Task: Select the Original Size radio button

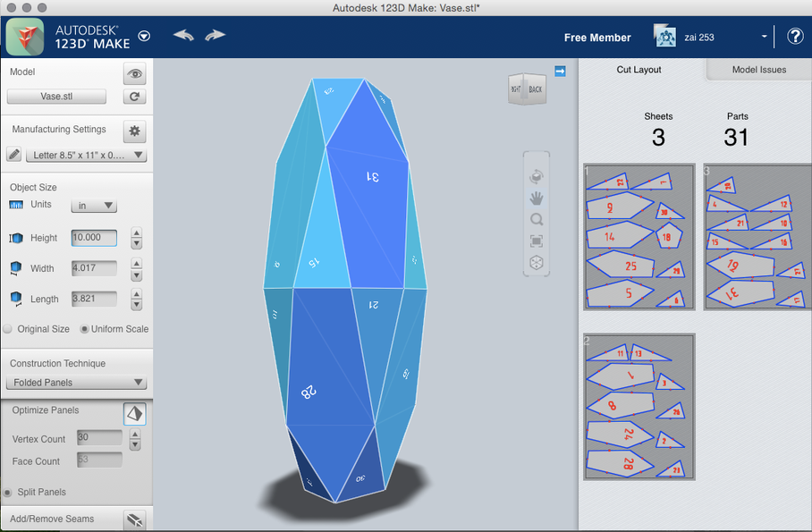Action: 8,329
